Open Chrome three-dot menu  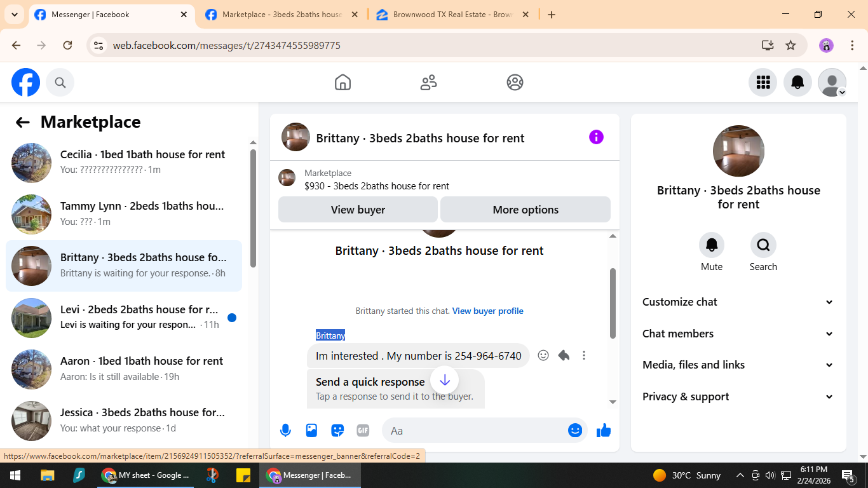click(x=852, y=45)
